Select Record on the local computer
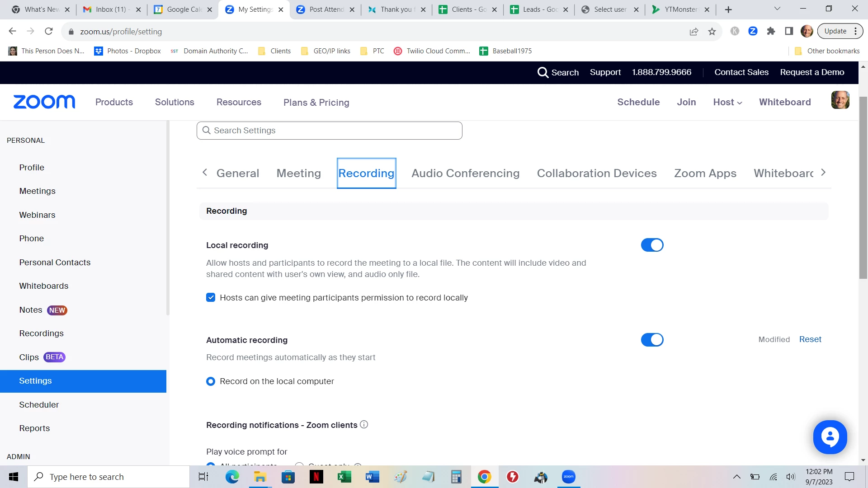Image resolution: width=868 pixels, height=488 pixels. pyautogui.click(x=211, y=381)
